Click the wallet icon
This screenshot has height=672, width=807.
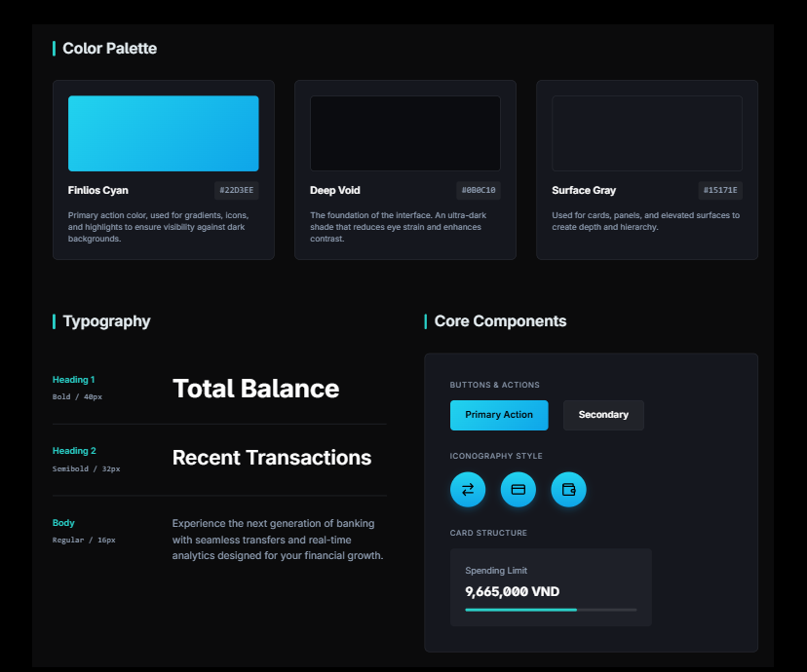point(568,489)
